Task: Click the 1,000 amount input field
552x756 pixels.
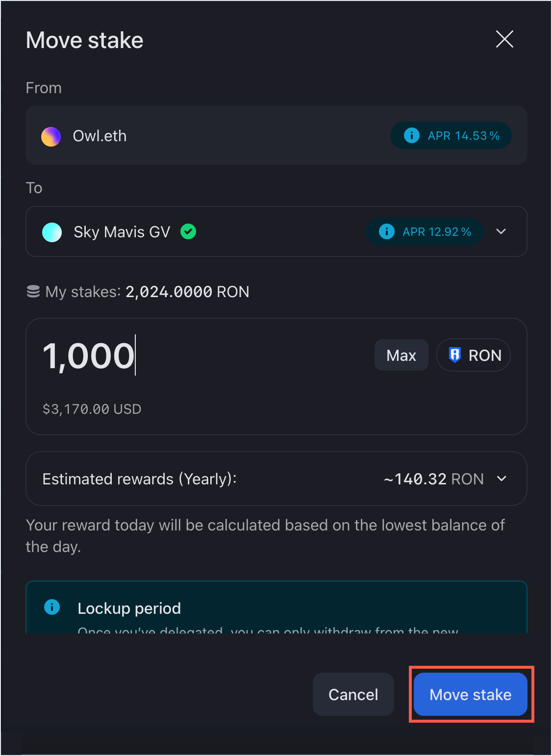Action: pyautogui.click(x=196, y=356)
